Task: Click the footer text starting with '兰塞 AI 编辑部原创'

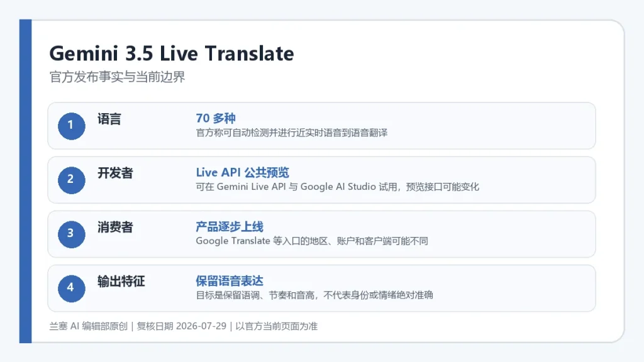Action: (x=184, y=326)
